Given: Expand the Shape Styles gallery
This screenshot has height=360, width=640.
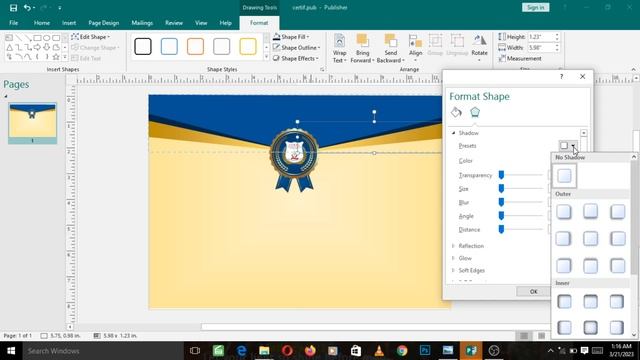Looking at the screenshot, I should pyautogui.click(x=267, y=57).
